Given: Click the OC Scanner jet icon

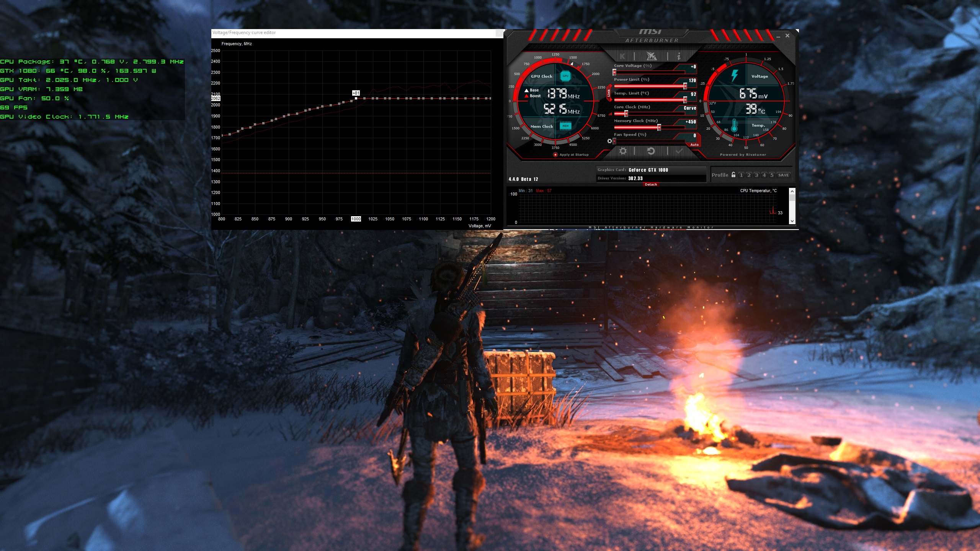Looking at the screenshot, I should click(x=651, y=56).
